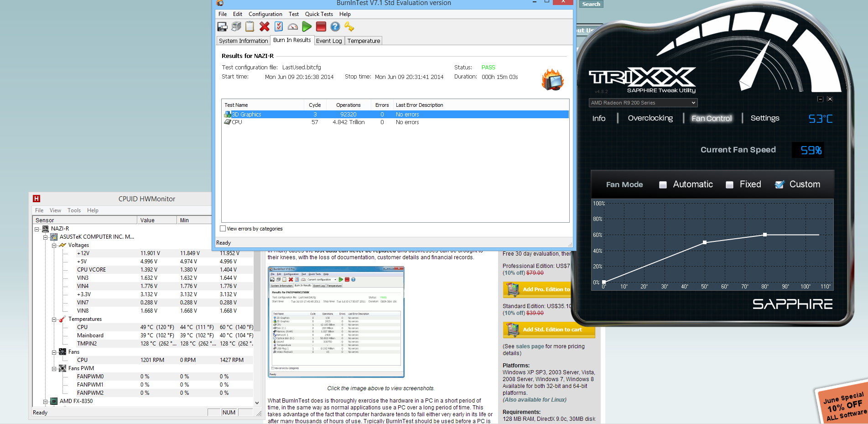Open the Test menu in BurnInTest
The height and width of the screenshot is (424, 868).
294,14
